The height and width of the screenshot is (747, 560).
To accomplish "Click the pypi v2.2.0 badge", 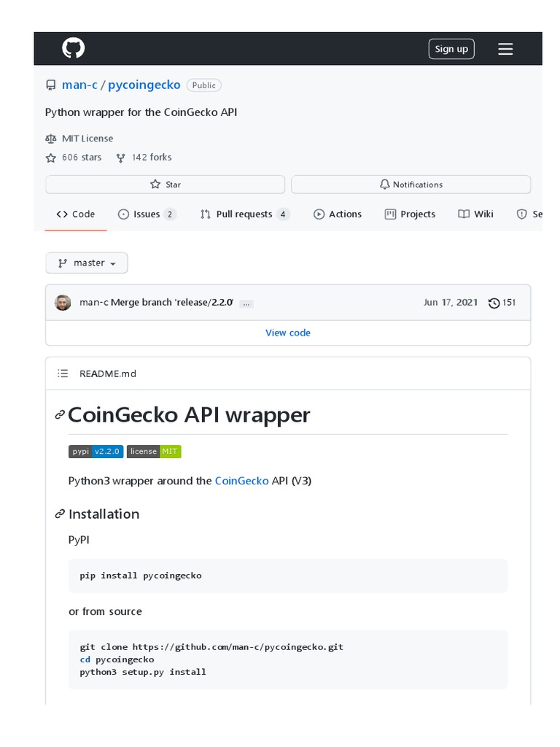I will click(x=96, y=452).
